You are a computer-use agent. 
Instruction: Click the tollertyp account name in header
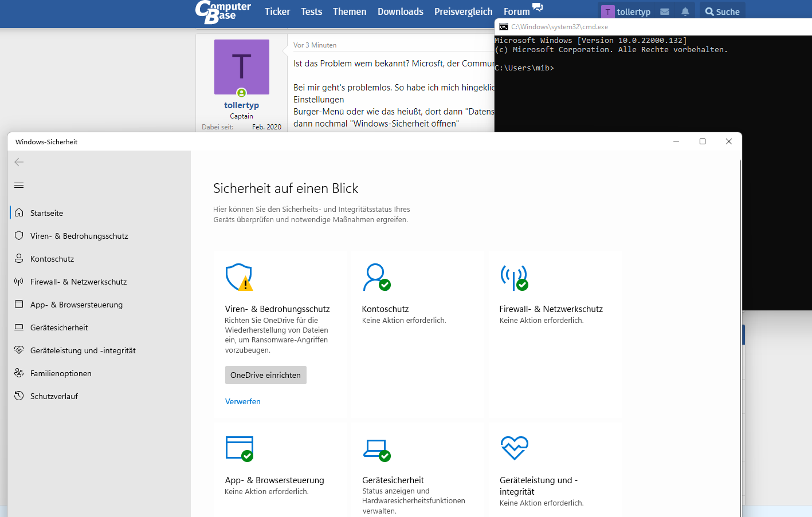(x=634, y=11)
